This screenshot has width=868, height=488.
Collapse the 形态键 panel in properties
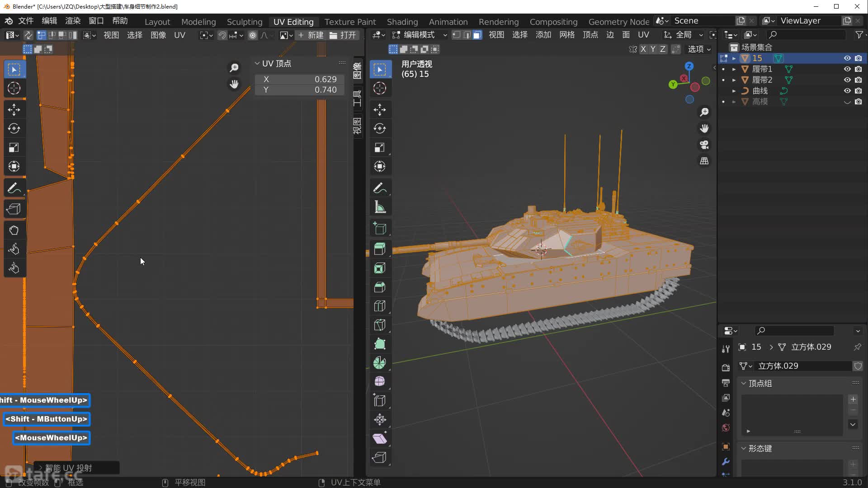point(745,448)
